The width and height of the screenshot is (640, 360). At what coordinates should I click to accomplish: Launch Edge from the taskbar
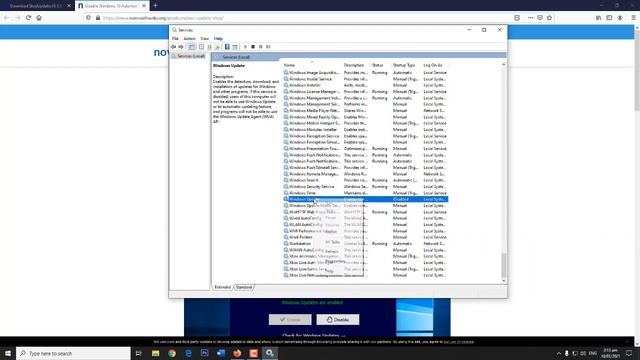(188, 353)
